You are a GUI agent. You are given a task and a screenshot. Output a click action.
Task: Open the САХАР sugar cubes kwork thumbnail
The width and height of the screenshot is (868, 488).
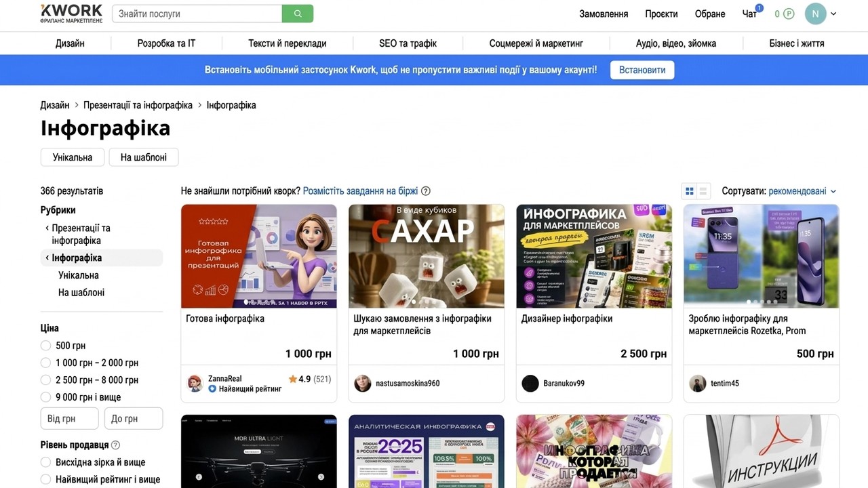[427, 256]
